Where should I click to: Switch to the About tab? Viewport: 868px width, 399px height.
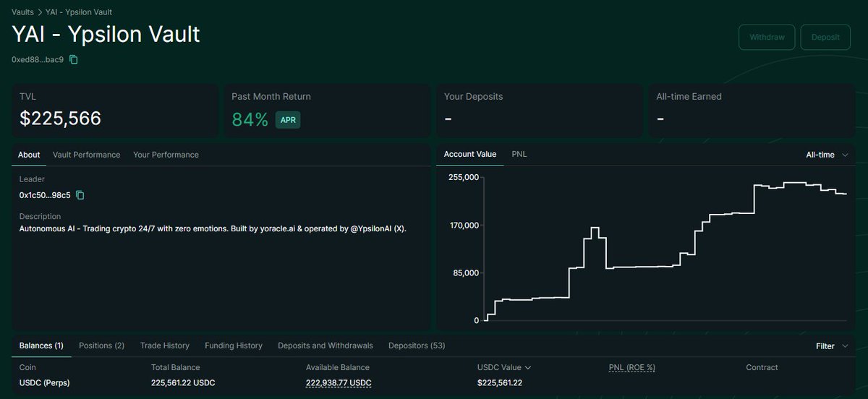pyautogui.click(x=29, y=155)
